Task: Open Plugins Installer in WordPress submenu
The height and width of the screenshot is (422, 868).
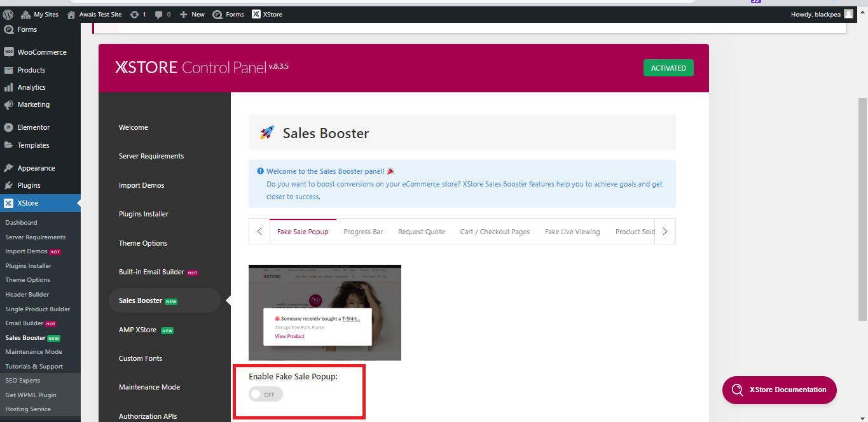Action: click(x=28, y=266)
